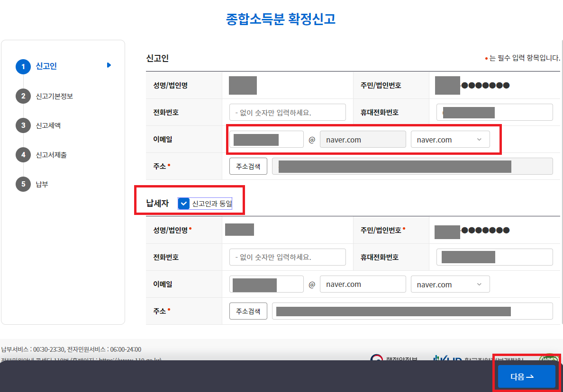Click the step 5 납부 circle indicator
The height and width of the screenshot is (392, 563).
click(23, 184)
